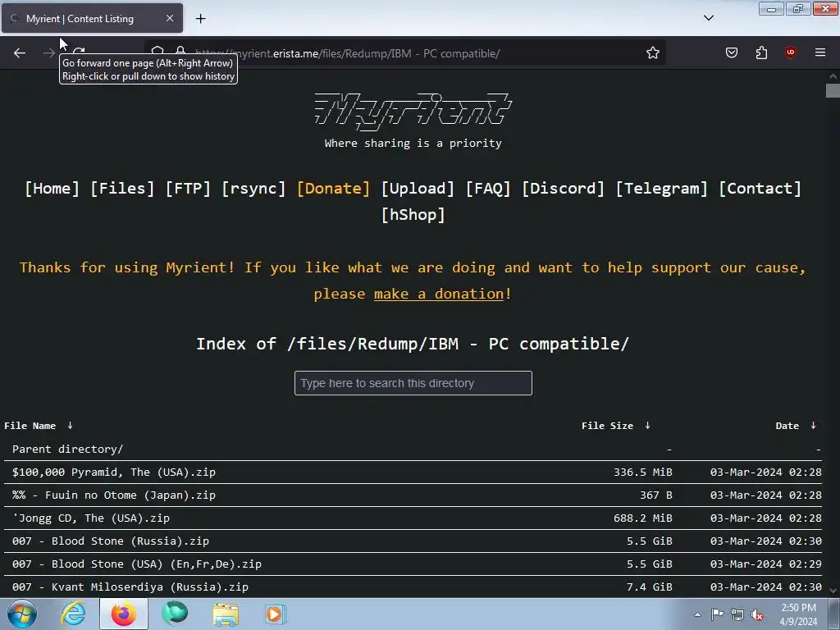
Task: Open the Pocket save icon
Action: point(732,52)
